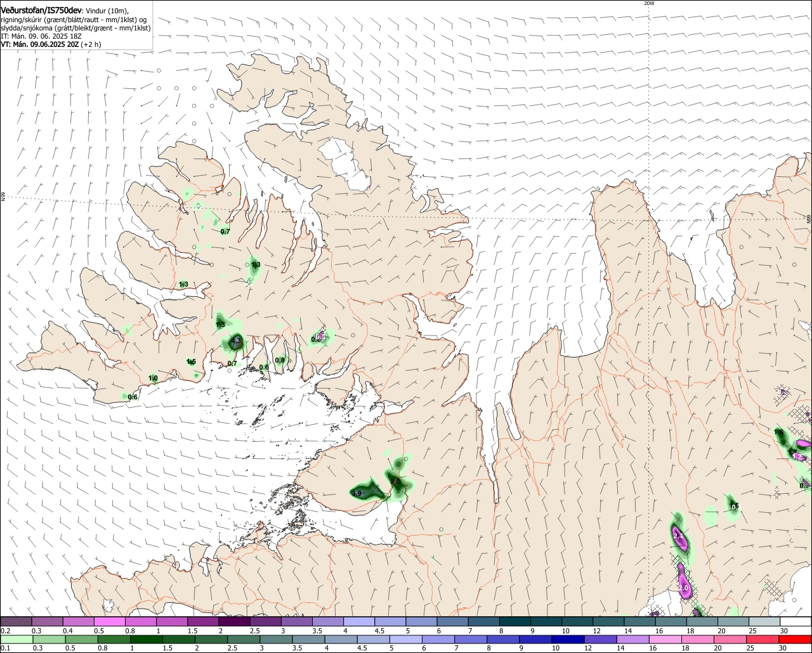Click the rigning/skúrir legend description line
This screenshot has height=653, width=812.
pos(74,20)
